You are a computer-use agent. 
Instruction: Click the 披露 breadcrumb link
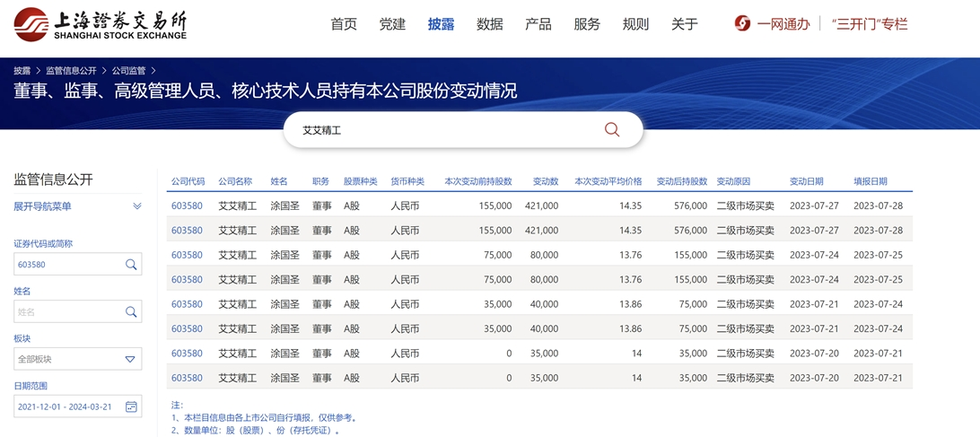click(x=22, y=71)
